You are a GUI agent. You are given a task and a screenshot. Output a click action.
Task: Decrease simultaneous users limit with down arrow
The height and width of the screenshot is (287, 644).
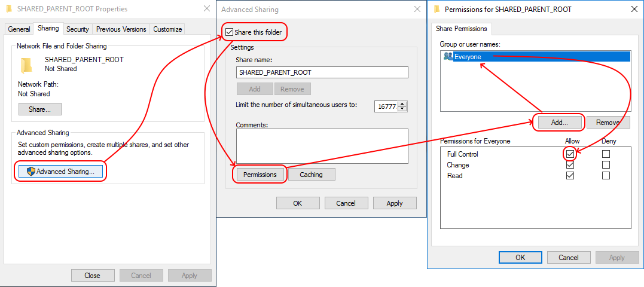(402, 109)
